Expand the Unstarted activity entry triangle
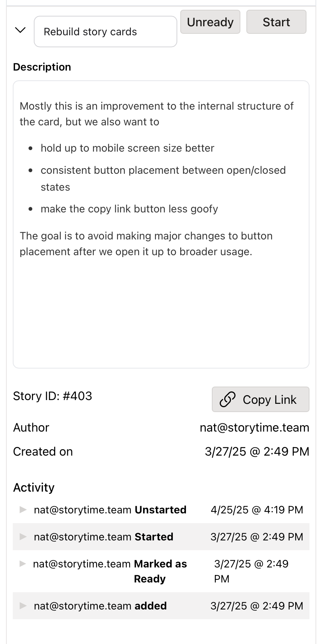This screenshot has width=320, height=644. point(23,510)
